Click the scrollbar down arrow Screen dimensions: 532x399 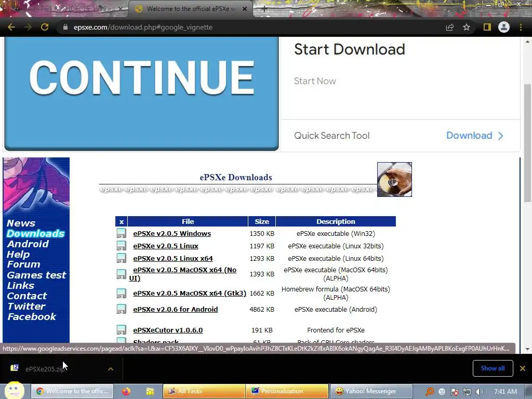(528, 349)
